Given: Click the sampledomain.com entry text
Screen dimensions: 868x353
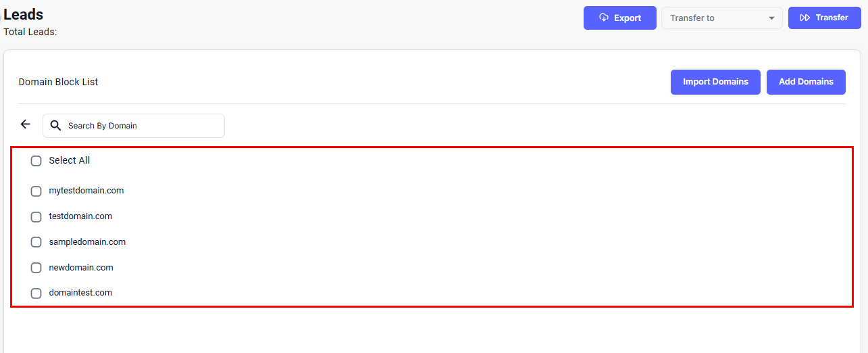Looking at the screenshot, I should point(87,242).
